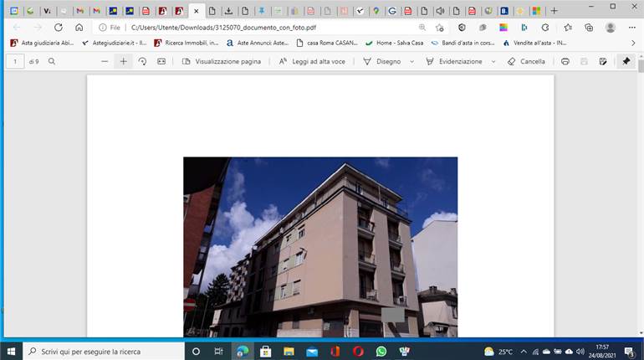Click the address bar file path
Viewport: 644px width, 360px height.
click(223, 28)
